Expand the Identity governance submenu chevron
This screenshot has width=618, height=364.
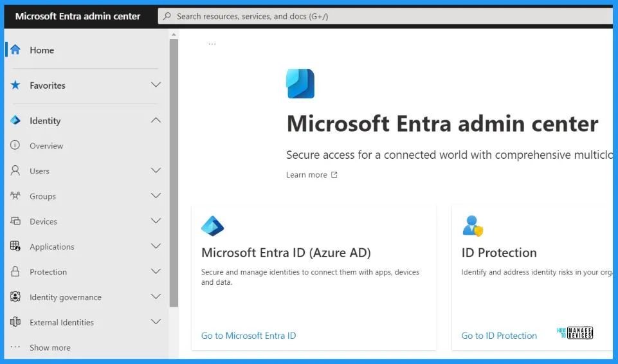(156, 296)
